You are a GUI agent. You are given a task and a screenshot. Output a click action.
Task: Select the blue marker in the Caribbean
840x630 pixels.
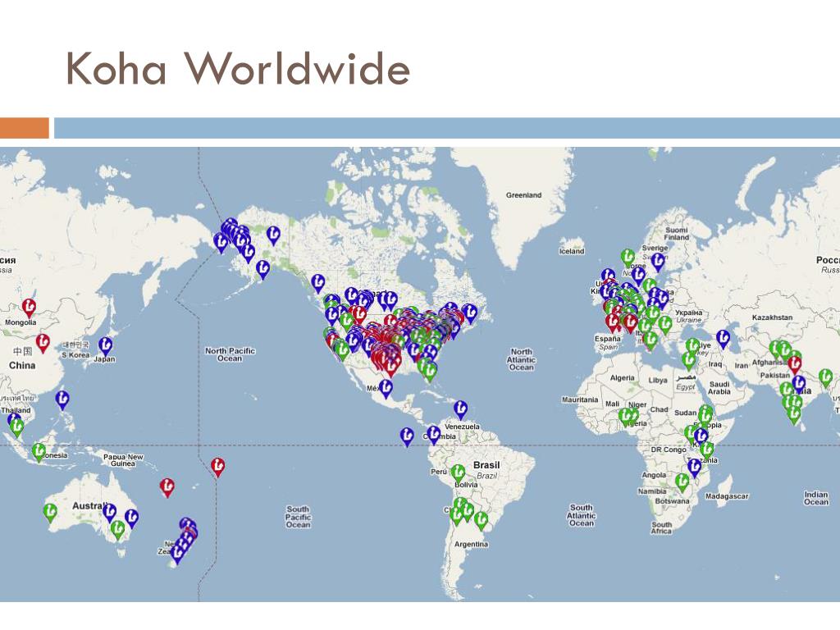(460, 409)
